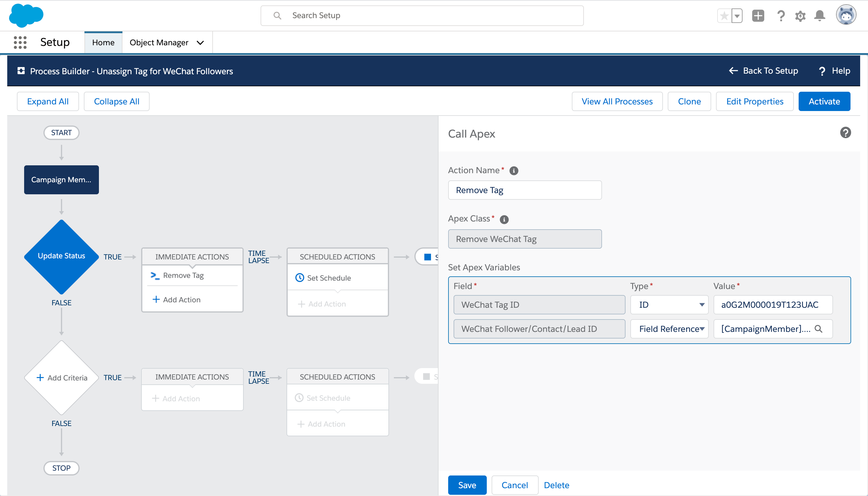Click the global actions plus icon
This screenshot has height=496, width=868.
click(758, 16)
